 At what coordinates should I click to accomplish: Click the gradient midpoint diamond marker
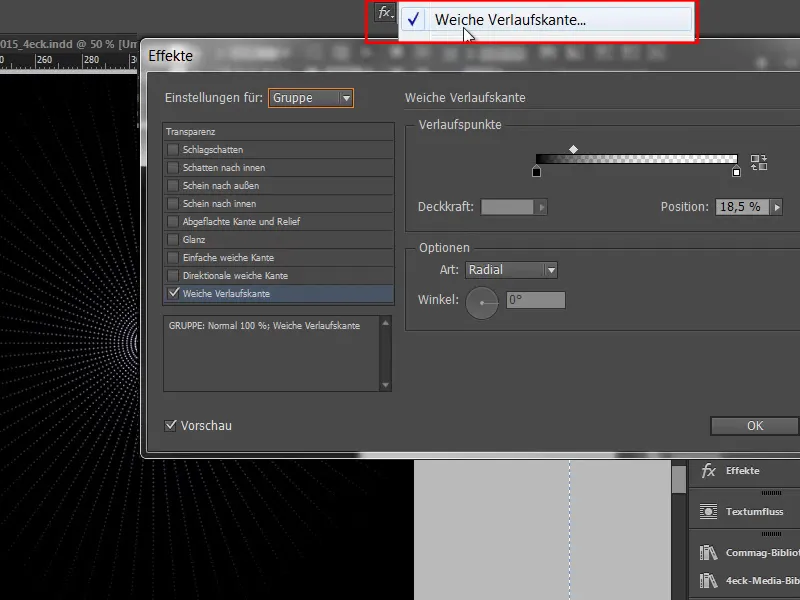point(573,149)
